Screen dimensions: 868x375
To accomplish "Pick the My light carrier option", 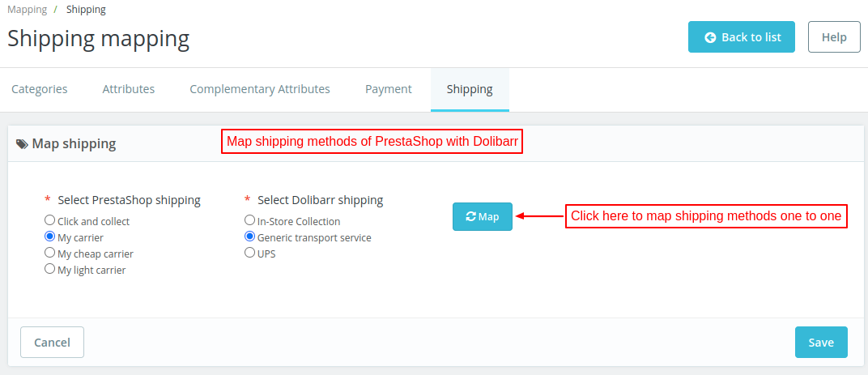I will point(50,269).
